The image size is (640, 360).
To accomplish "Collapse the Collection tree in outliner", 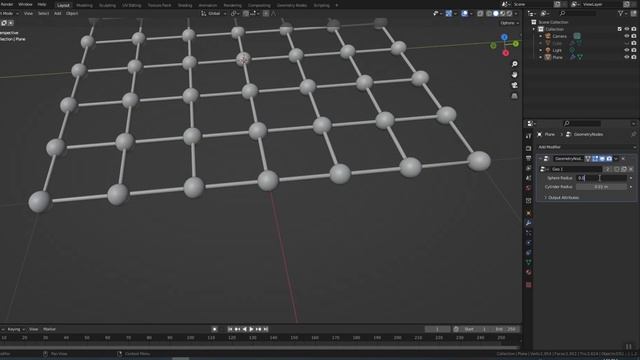I will (x=534, y=29).
